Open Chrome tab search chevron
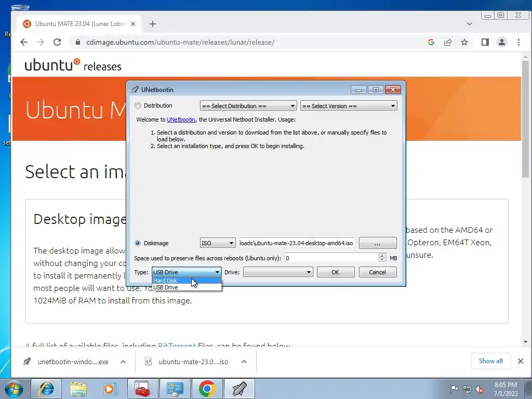This screenshot has height=399, width=532. (470, 24)
